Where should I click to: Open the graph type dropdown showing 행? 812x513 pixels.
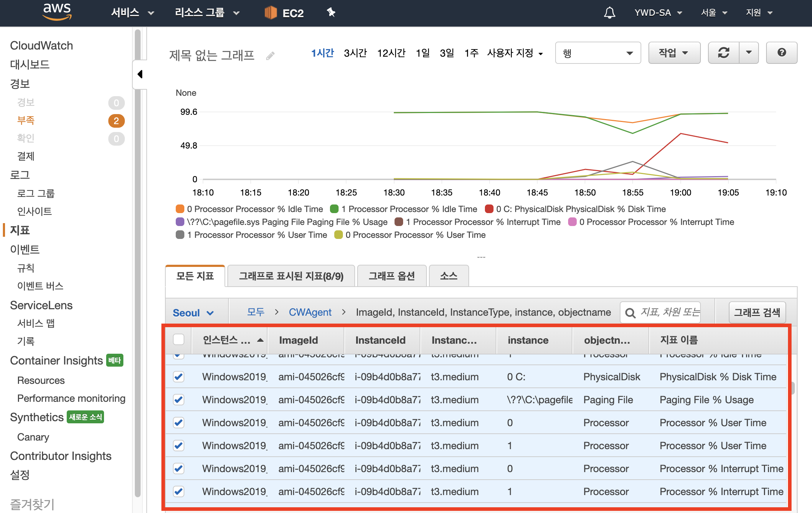[598, 53]
